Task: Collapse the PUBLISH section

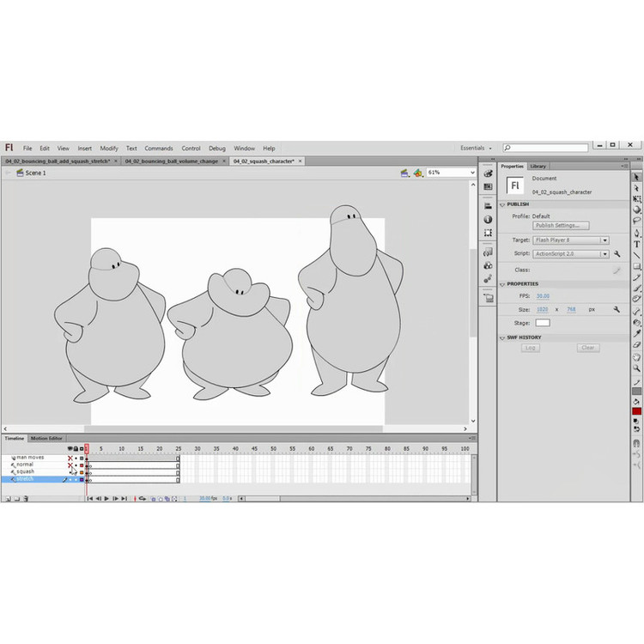Action: pos(503,204)
